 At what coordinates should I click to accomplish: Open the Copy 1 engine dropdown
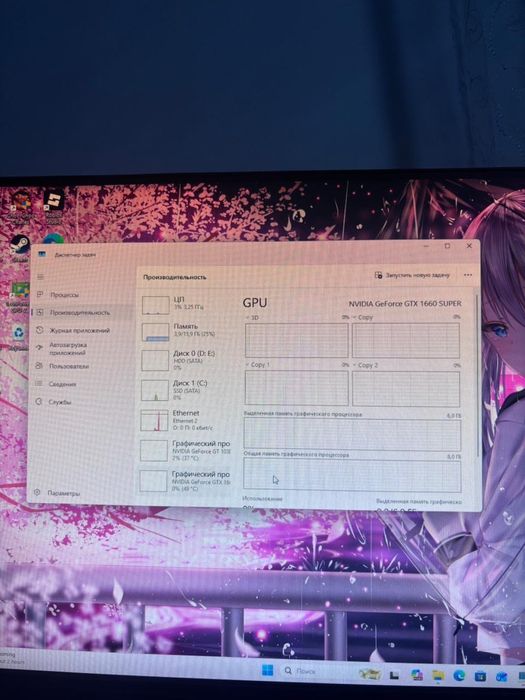tap(258, 365)
